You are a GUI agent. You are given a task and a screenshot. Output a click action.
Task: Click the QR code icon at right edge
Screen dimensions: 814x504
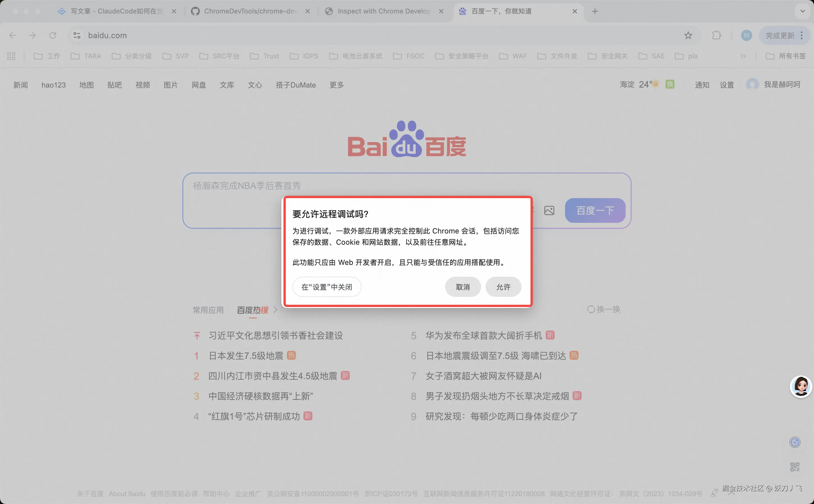[795, 467]
